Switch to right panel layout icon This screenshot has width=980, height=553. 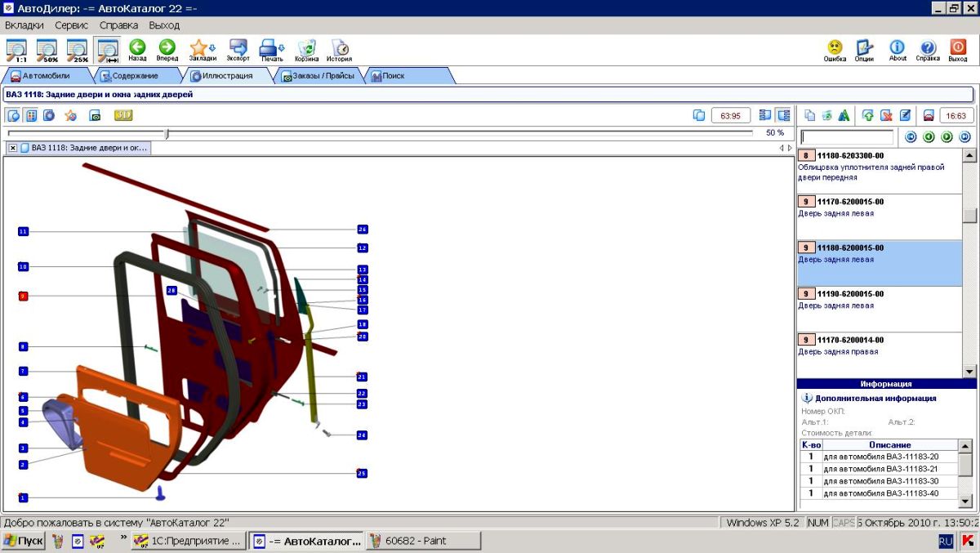pos(784,115)
